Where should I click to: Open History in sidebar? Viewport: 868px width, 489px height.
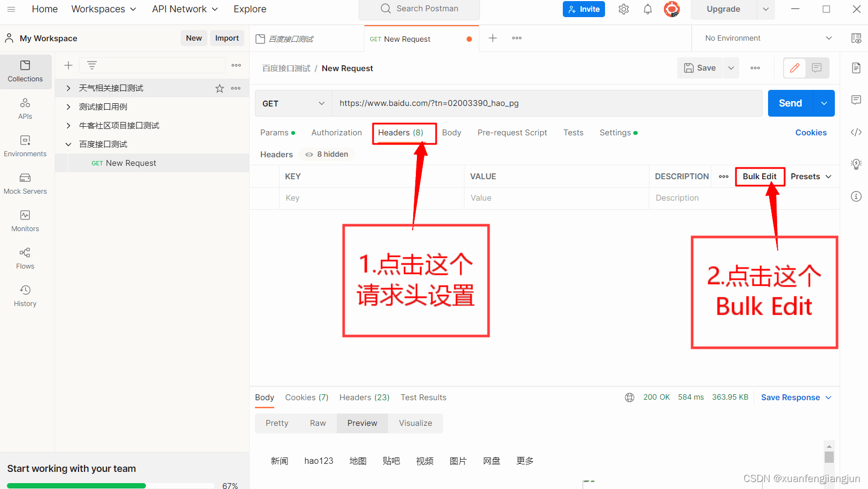(x=25, y=296)
